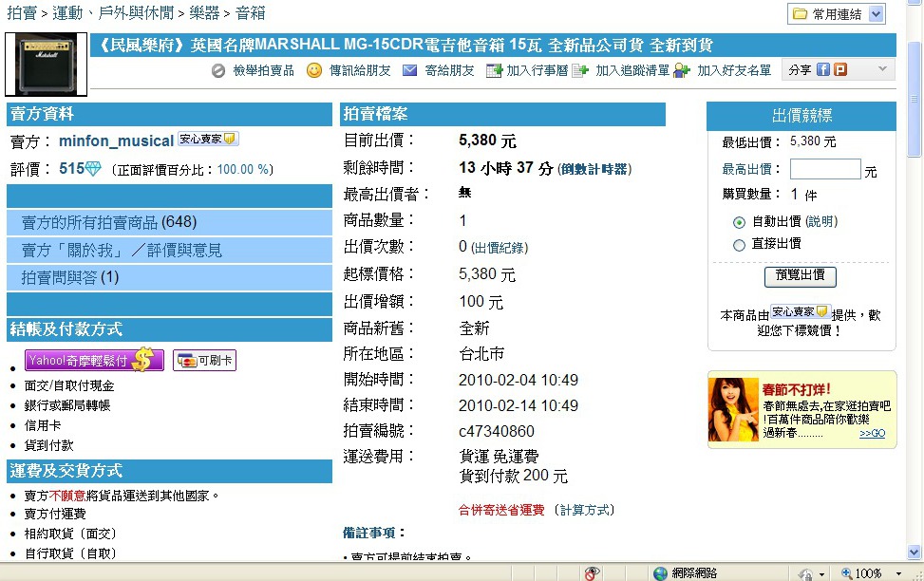Click the calendar 加入行事曆 icon
The image size is (924, 581).
494,70
